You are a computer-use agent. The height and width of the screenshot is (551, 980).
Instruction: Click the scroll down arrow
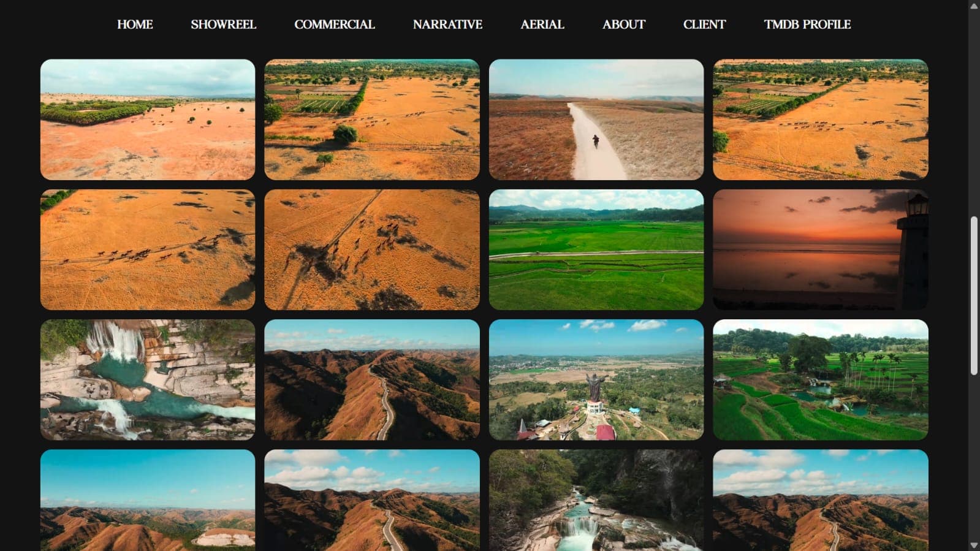click(x=974, y=545)
